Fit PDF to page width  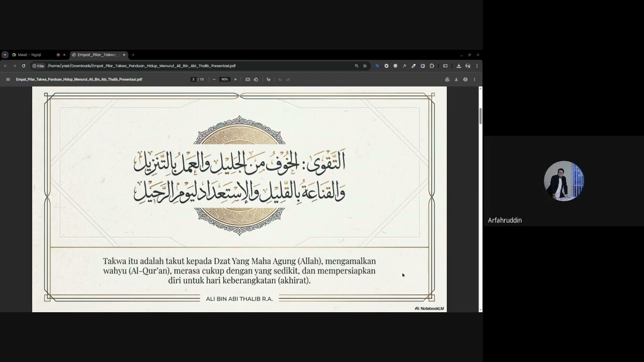pyautogui.click(x=248, y=79)
